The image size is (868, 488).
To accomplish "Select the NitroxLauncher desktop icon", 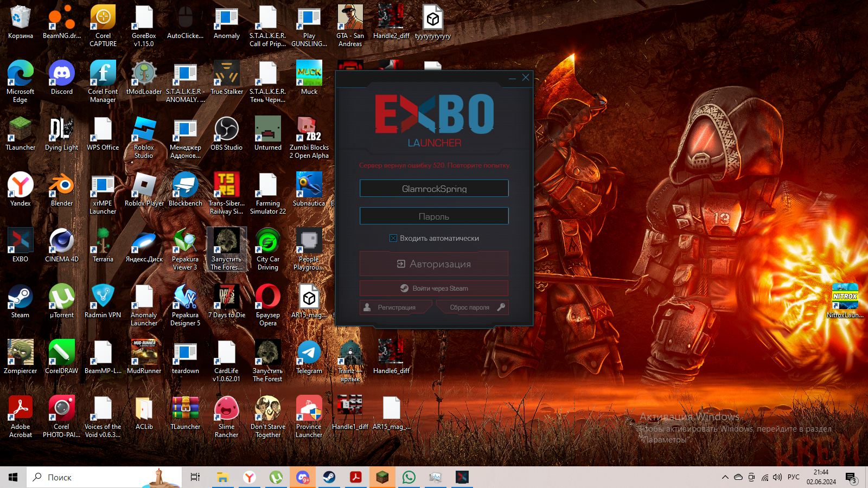I will click(x=845, y=302).
